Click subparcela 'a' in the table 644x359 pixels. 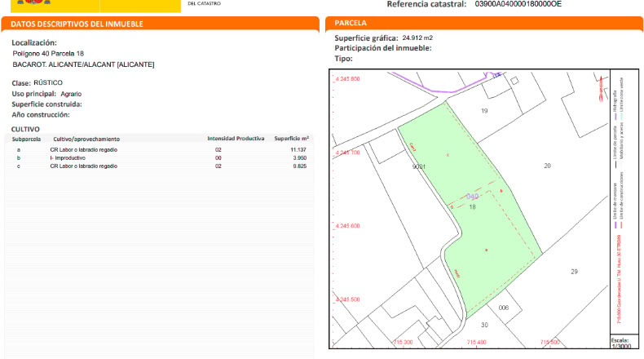tap(19, 150)
